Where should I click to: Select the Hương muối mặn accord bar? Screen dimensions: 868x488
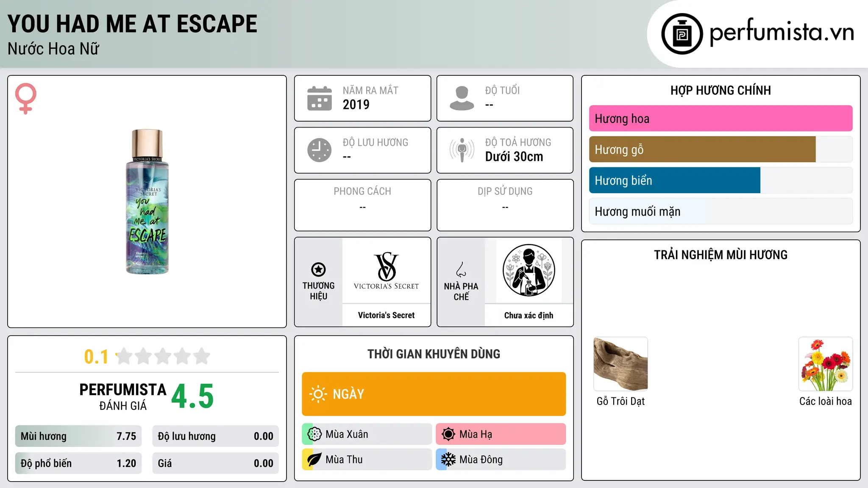(x=721, y=211)
